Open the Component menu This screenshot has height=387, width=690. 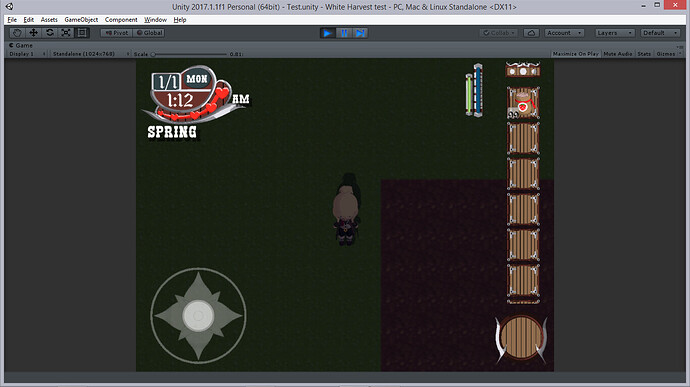click(x=121, y=20)
